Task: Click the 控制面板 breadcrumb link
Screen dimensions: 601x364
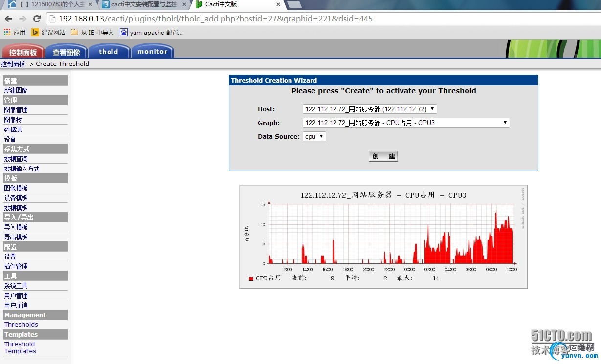Action: point(13,64)
